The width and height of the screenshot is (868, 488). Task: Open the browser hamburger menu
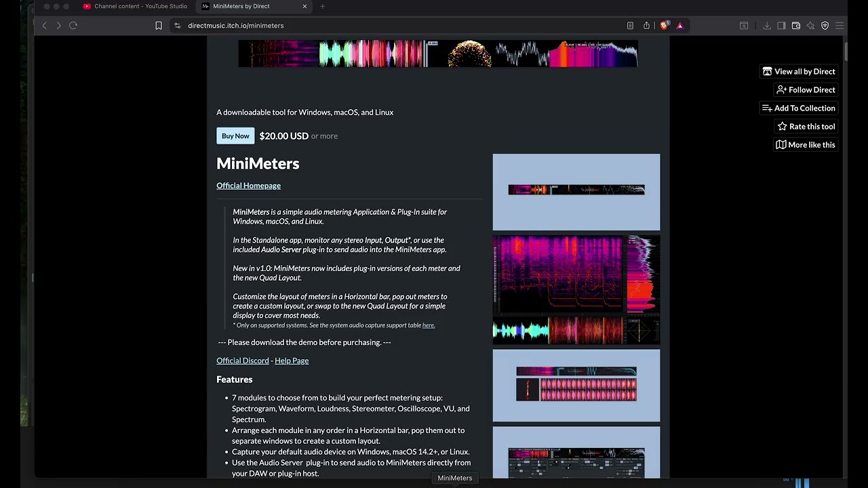click(x=840, y=26)
